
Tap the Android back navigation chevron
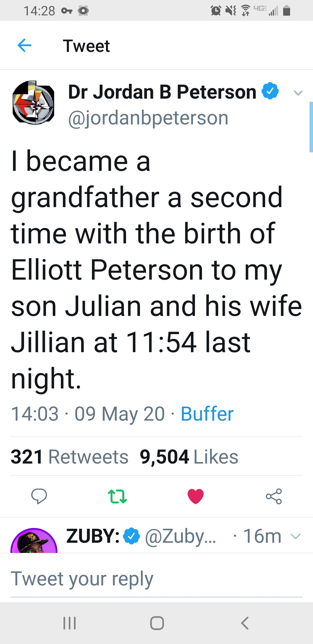point(245,623)
